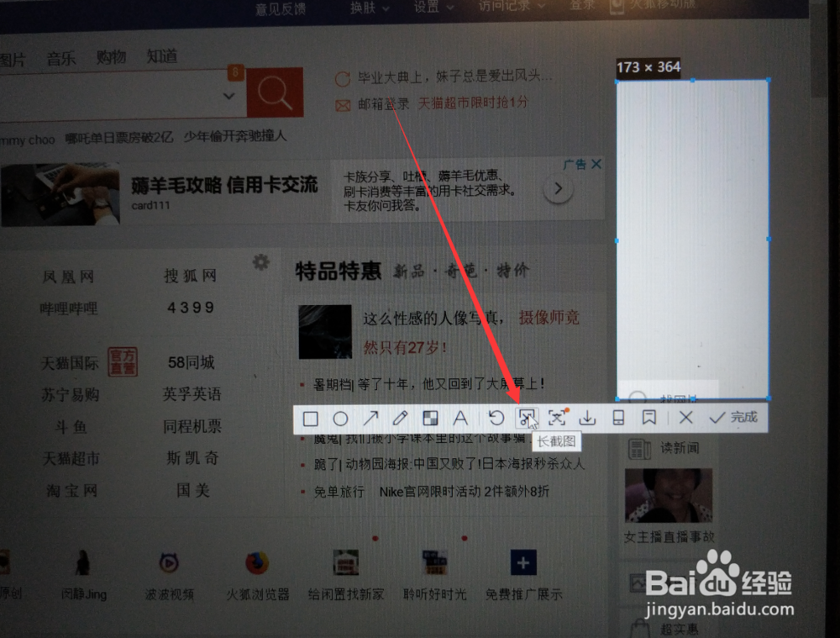Image resolution: width=840 pixels, height=638 pixels.
Task: Open the 设置 dropdown menu
Action: click(433, 7)
